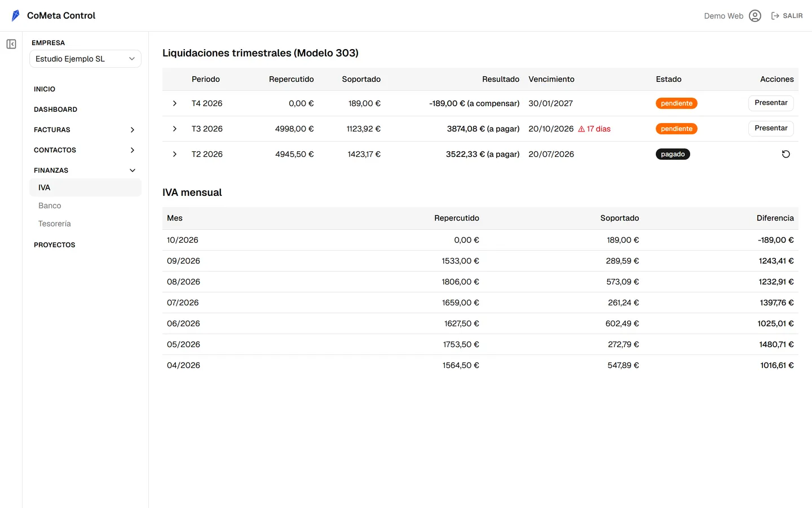This screenshot has width=812, height=508.
Task: Expand the T4 2026 row
Action: pyautogui.click(x=175, y=103)
